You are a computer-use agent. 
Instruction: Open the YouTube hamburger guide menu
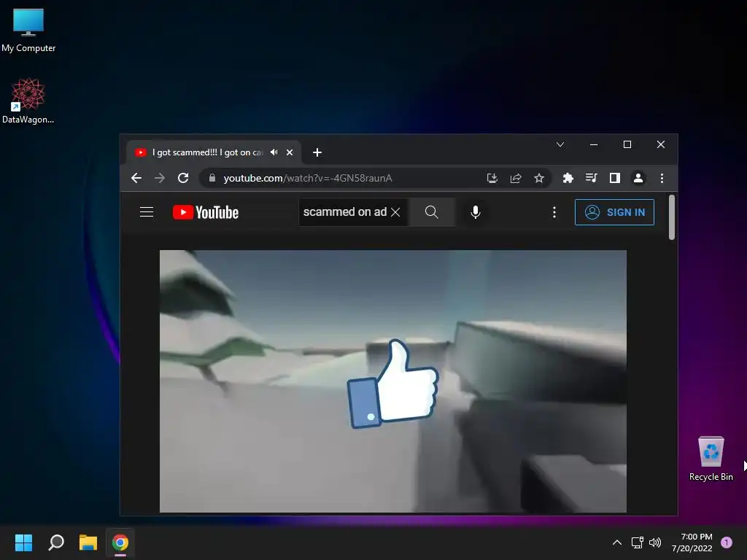(147, 212)
